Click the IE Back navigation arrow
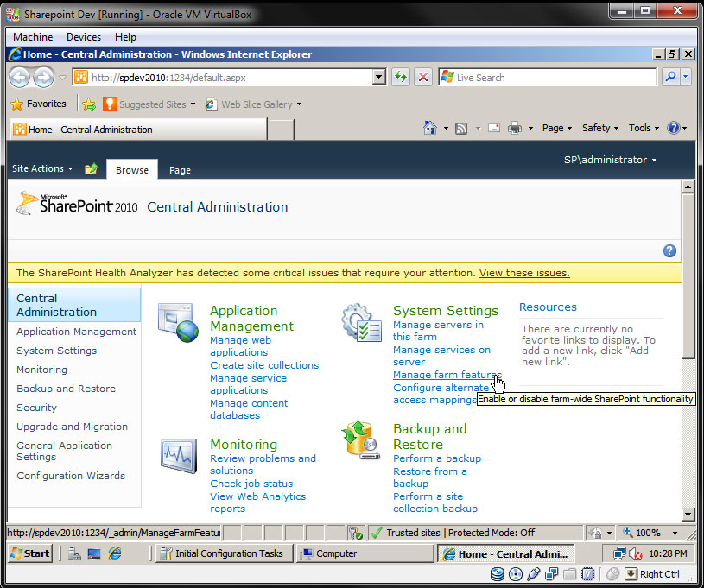704x588 pixels. coord(20,77)
